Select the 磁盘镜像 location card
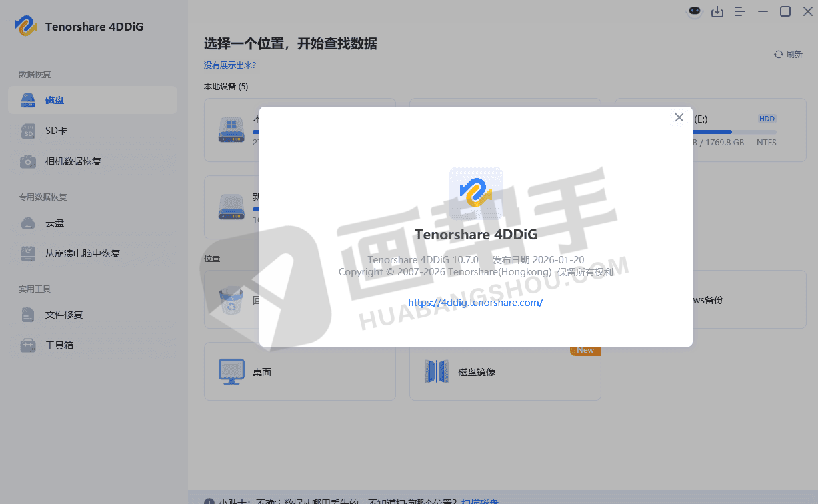This screenshot has height=504, width=818. pos(505,371)
